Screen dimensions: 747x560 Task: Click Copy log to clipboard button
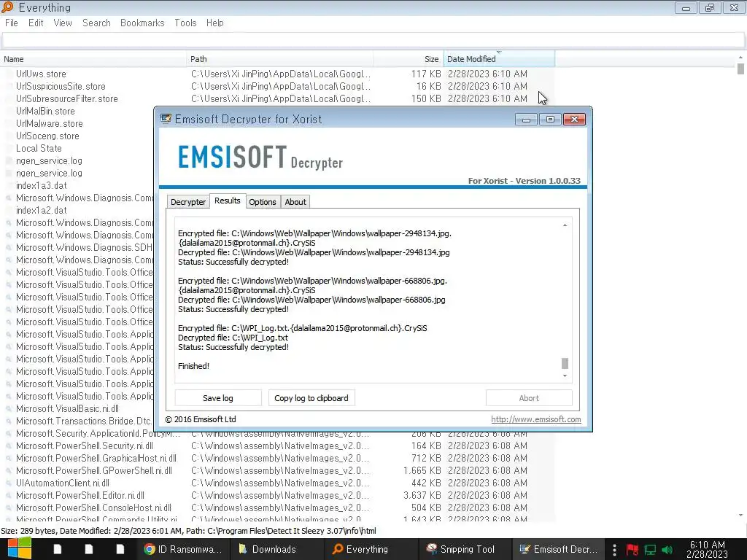coord(311,398)
